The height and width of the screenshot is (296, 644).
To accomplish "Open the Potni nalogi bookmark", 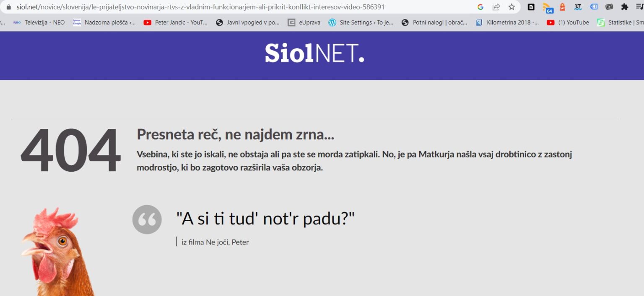I will coord(434,23).
